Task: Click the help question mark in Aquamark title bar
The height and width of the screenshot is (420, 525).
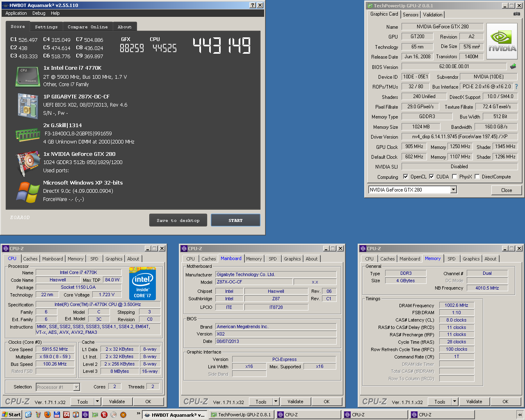Action: pyautogui.click(x=253, y=5)
